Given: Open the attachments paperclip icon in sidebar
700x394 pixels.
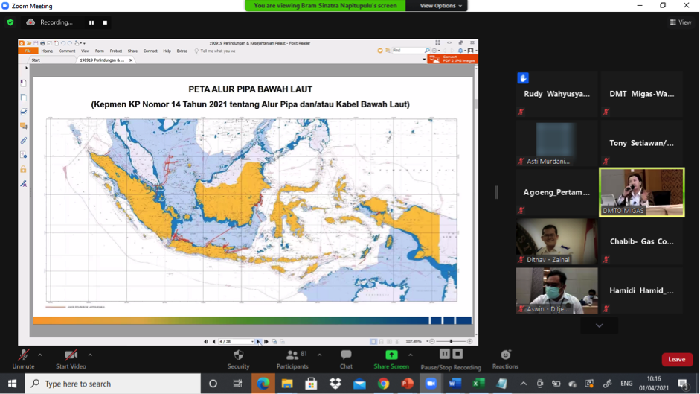Looking at the screenshot, I should click(24, 141).
